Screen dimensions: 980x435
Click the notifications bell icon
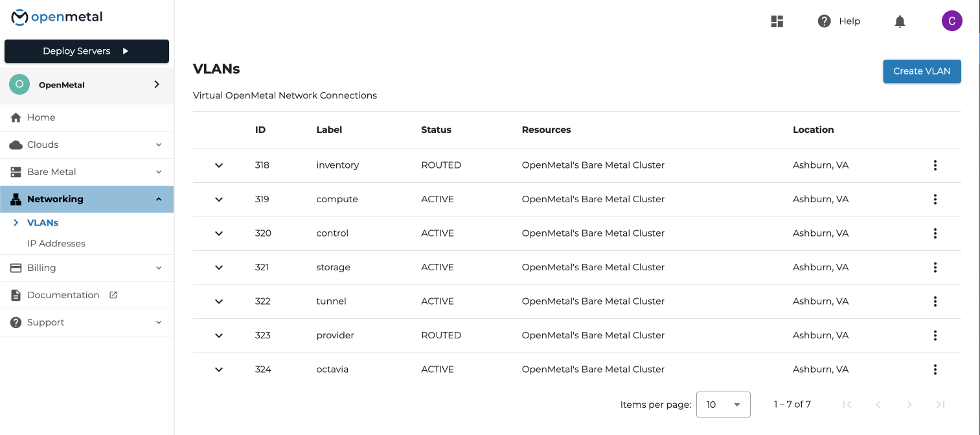900,21
